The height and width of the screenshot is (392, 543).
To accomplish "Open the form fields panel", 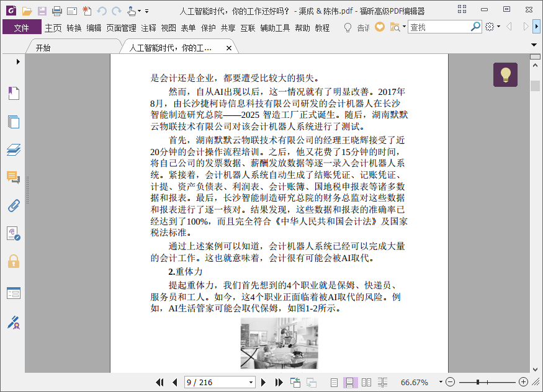I will tap(14, 293).
